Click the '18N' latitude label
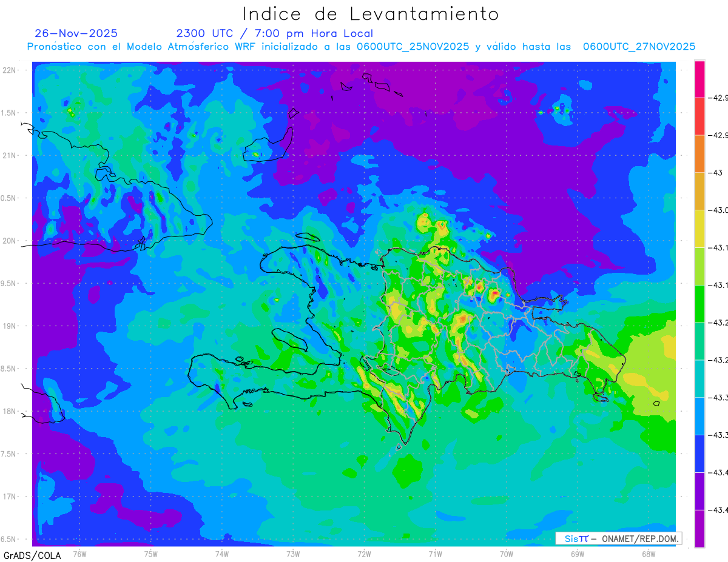Screen dimensions: 728x562 (10, 412)
